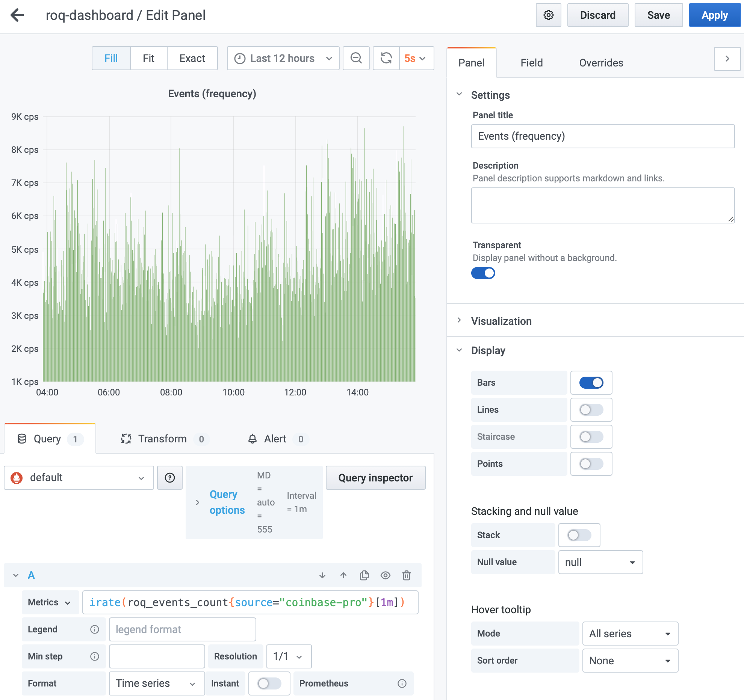Go back using the arrow icon
This screenshot has height=700, width=744.
[17, 15]
